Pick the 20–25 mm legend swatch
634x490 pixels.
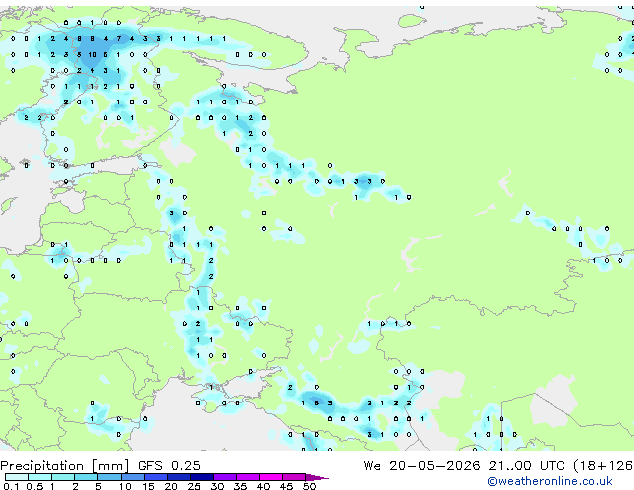(179, 477)
